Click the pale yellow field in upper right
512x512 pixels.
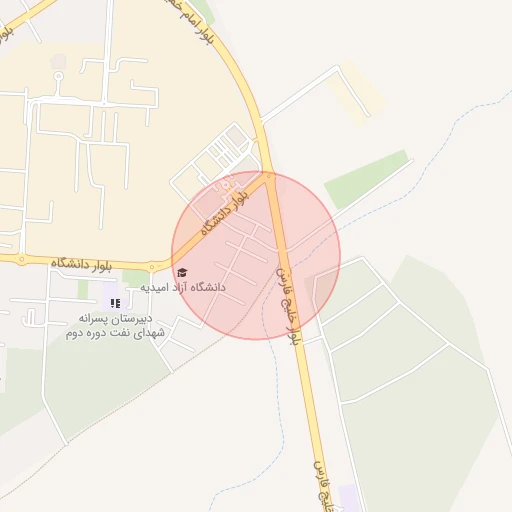tap(355, 93)
